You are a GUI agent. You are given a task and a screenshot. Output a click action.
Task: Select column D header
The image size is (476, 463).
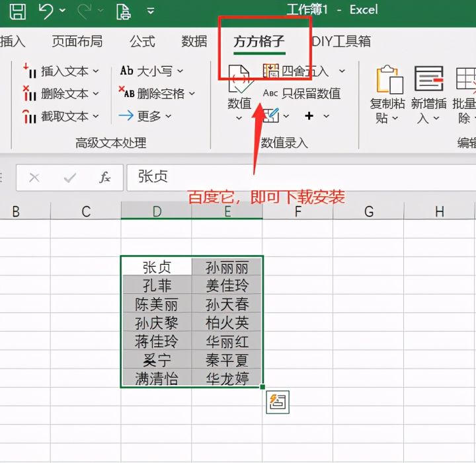156,211
